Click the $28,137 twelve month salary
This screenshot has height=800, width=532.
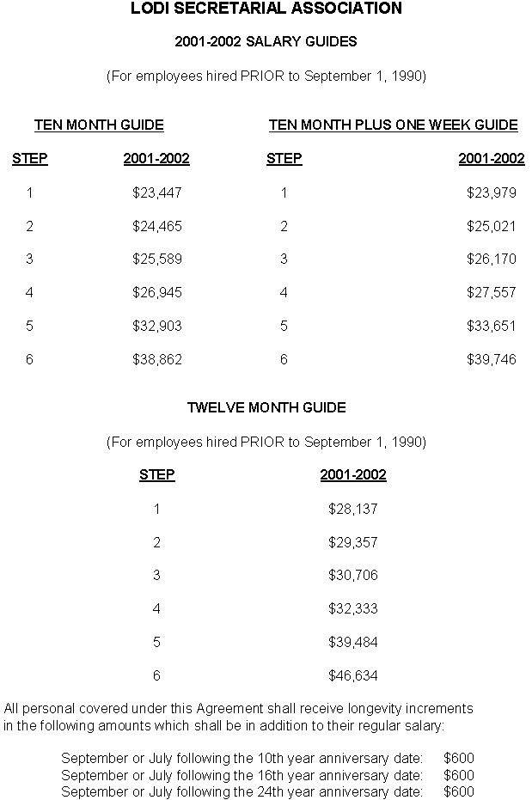click(353, 509)
